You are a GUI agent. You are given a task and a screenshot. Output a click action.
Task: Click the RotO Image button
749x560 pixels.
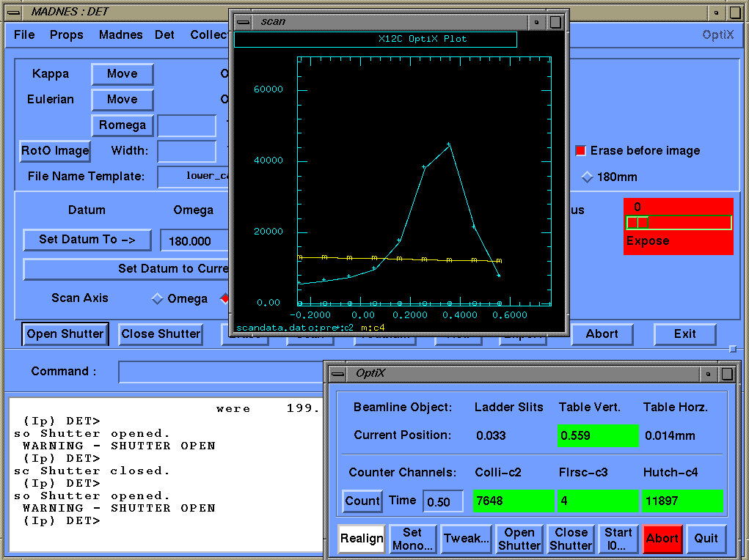(55, 151)
